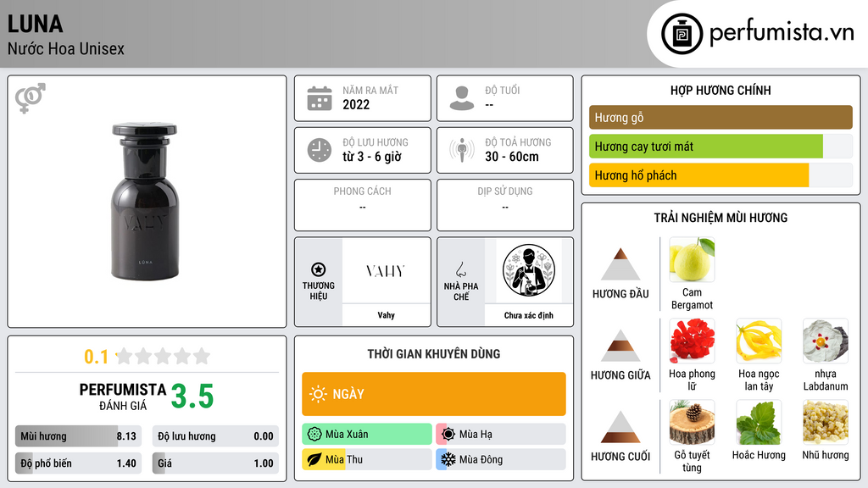
Task: Click the first rating star
Action: 125,356
